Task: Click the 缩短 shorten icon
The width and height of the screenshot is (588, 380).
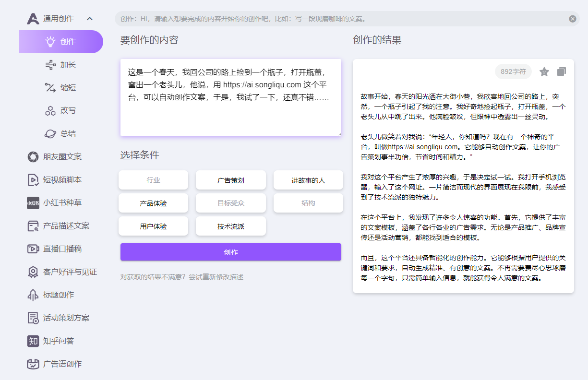Action: pyautogui.click(x=50, y=88)
